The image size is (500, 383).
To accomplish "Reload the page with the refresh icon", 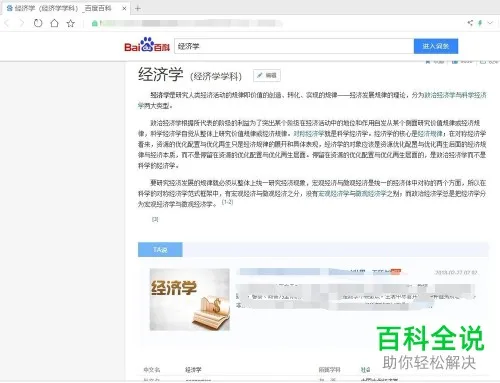I will coord(38,23).
